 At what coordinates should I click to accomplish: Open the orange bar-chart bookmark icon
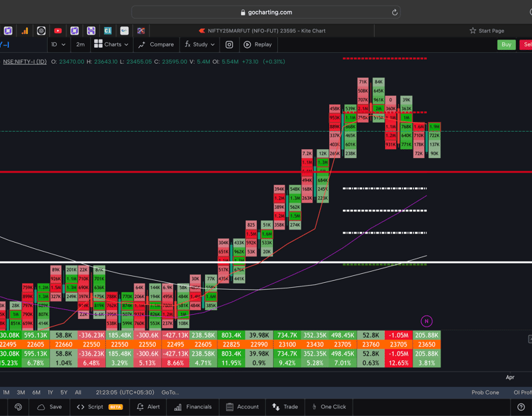[25, 31]
